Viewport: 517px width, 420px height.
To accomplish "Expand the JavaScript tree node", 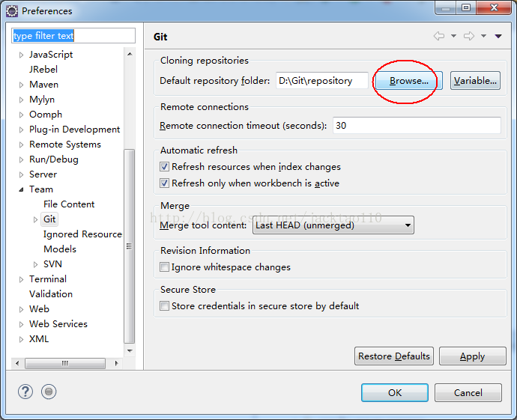I will (x=22, y=55).
